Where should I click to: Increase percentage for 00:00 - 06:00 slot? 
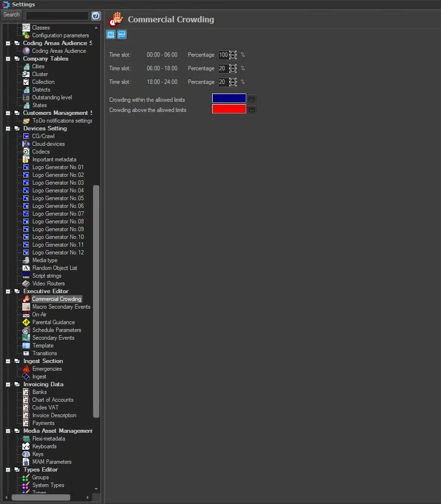pos(233,53)
